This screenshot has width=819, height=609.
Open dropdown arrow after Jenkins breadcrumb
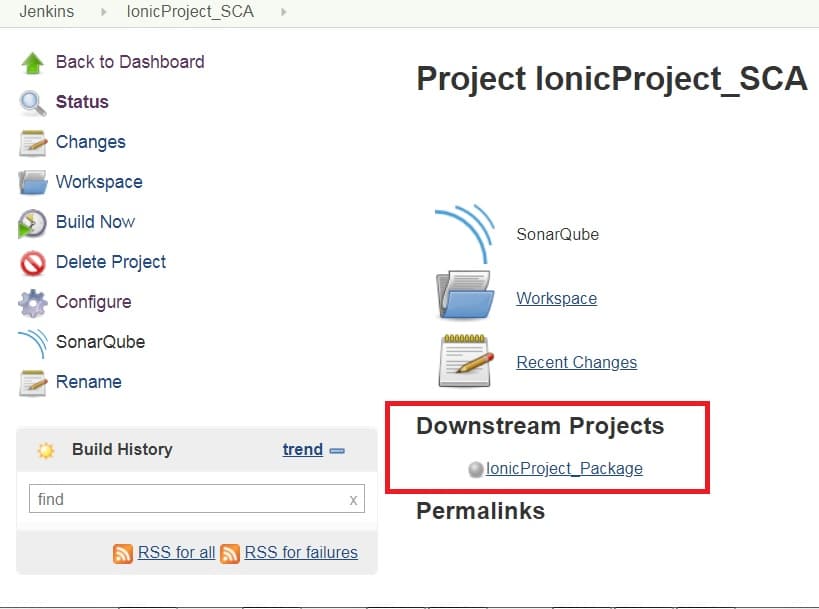[x=103, y=11]
